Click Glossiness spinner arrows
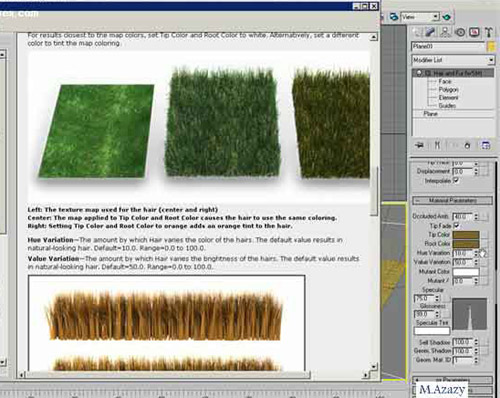Viewport: 500px width, 398px height. pyautogui.click(x=438, y=314)
